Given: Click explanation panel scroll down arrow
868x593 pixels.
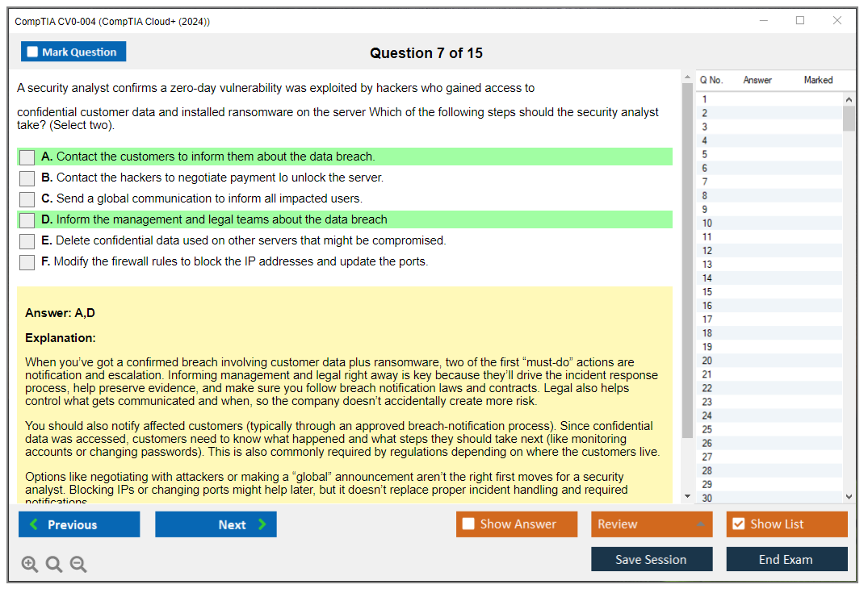Looking at the screenshot, I should (687, 497).
